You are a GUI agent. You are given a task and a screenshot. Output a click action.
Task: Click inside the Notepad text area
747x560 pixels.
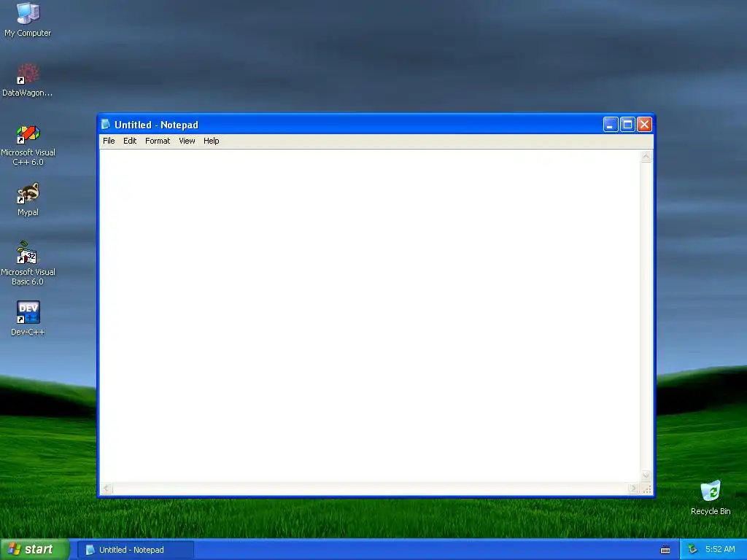click(370, 316)
